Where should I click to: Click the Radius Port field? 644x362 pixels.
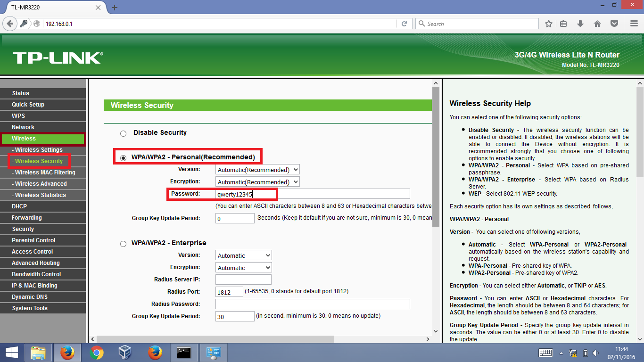click(229, 292)
